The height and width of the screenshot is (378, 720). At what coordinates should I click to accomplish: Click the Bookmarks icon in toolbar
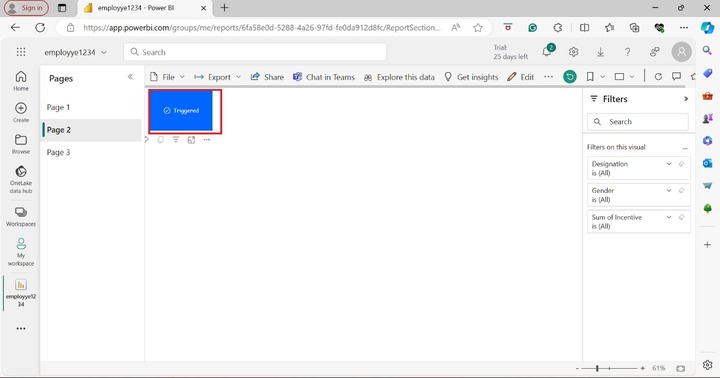(590, 77)
